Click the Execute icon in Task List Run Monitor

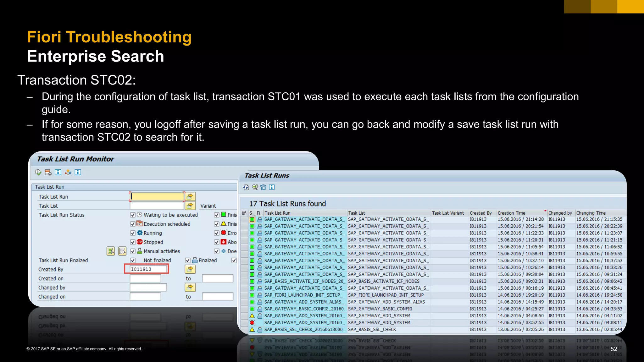pyautogui.click(x=38, y=172)
